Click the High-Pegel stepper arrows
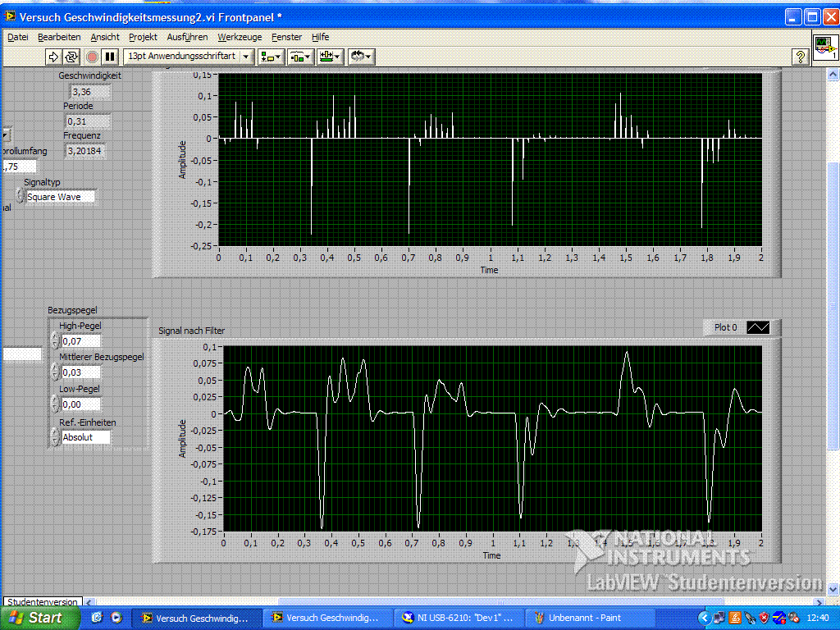This screenshot has width=840, height=630. [x=55, y=340]
